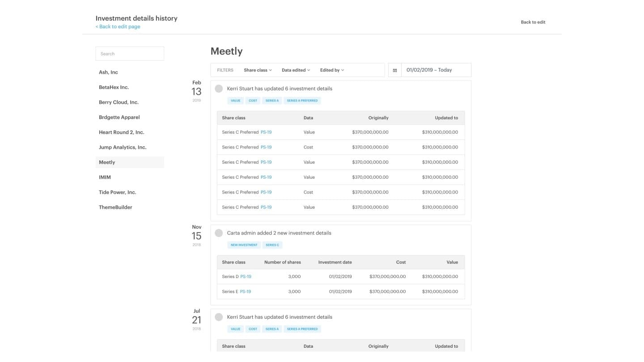
Task: Open PS-19 link in Series E row
Action: pyautogui.click(x=246, y=291)
